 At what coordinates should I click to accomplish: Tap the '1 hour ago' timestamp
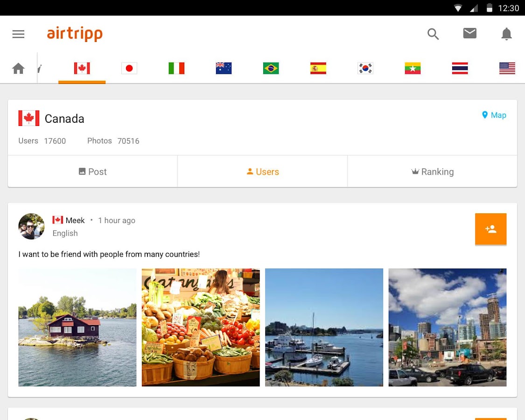click(x=117, y=220)
